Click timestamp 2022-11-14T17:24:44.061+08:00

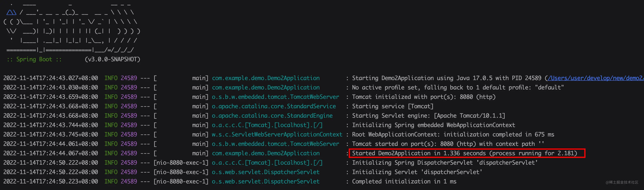51,144
